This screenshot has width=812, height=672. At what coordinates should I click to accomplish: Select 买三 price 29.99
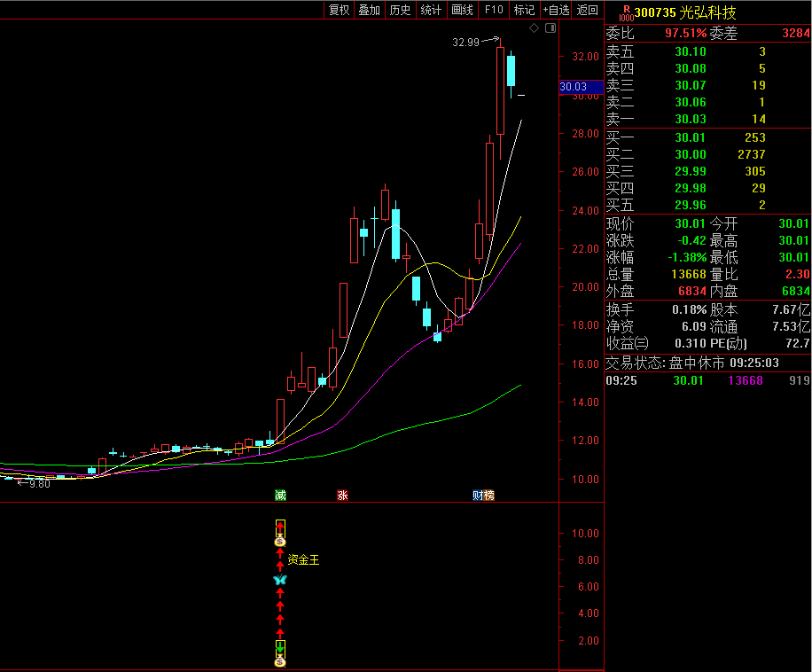[691, 171]
